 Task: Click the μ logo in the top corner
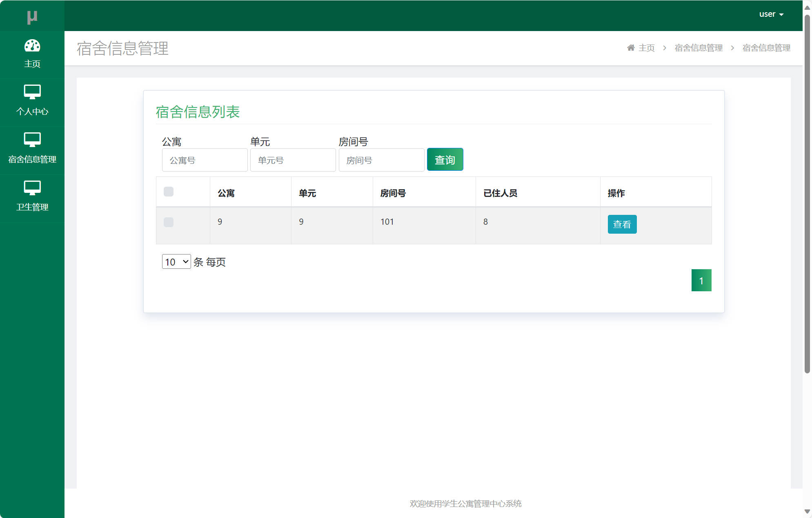click(x=32, y=16)
